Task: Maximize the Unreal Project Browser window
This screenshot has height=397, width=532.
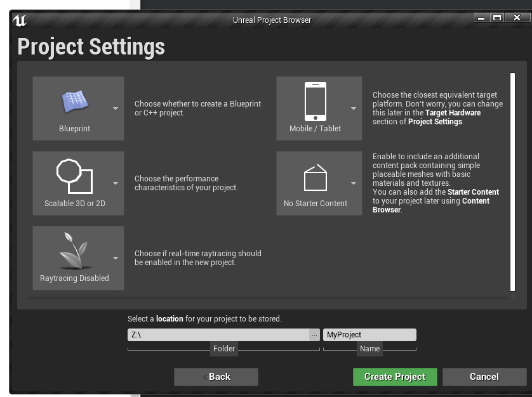Action: point(497,18)
